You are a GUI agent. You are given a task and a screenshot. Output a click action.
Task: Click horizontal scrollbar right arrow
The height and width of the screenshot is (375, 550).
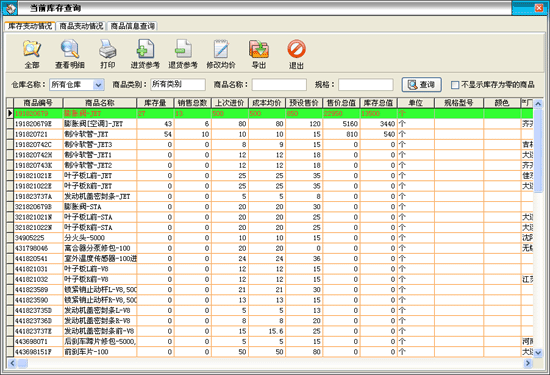(x=528, y=363)
